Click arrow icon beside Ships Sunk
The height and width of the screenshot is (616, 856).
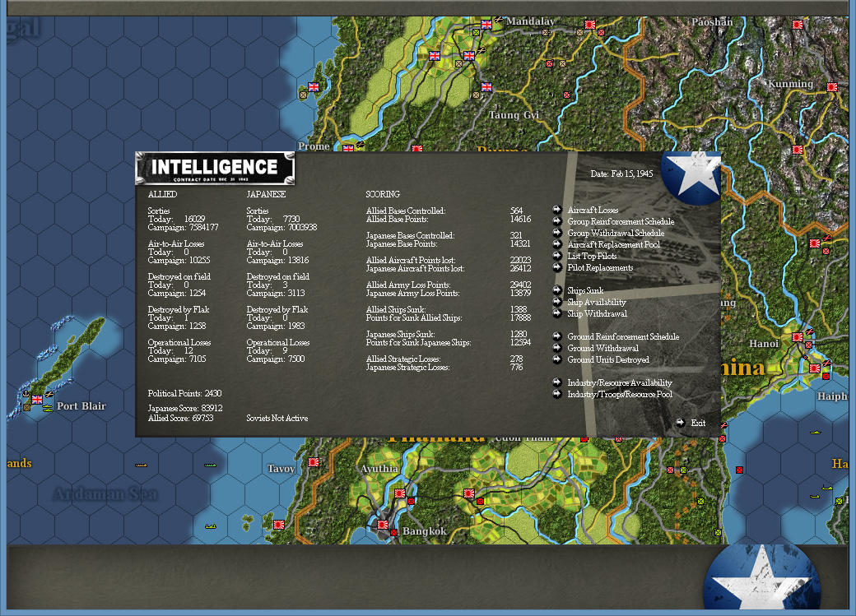coord(557,290)
